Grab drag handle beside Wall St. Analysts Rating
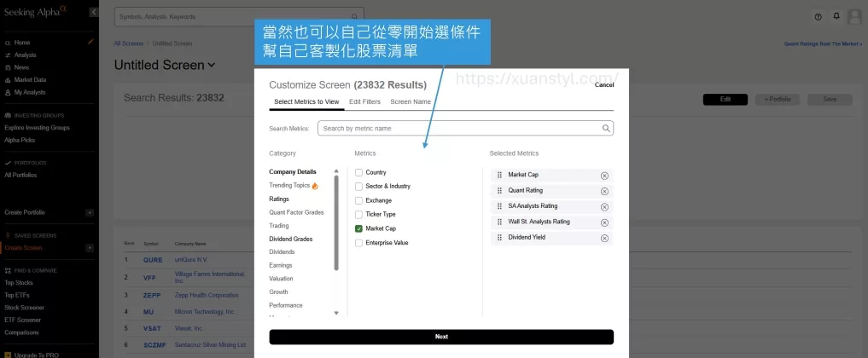Viewport: 868px width, 358px height. point(499,222)
